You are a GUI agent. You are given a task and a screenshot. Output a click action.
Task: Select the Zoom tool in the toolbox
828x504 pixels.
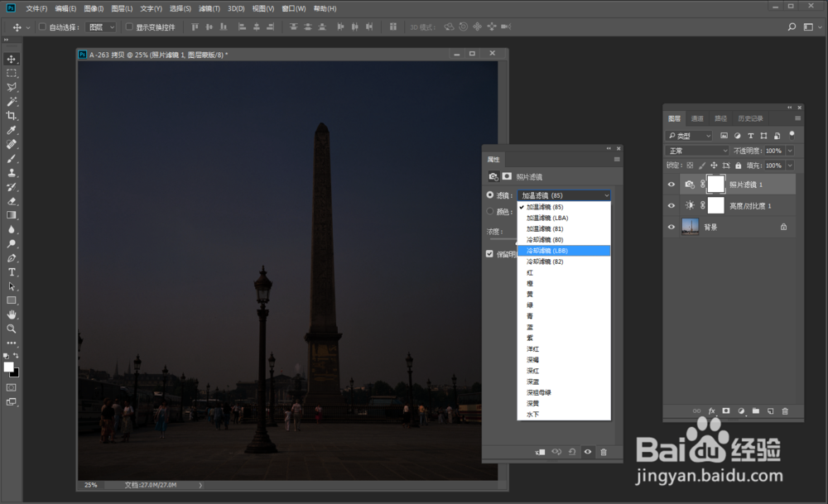(x=11, y=329)
